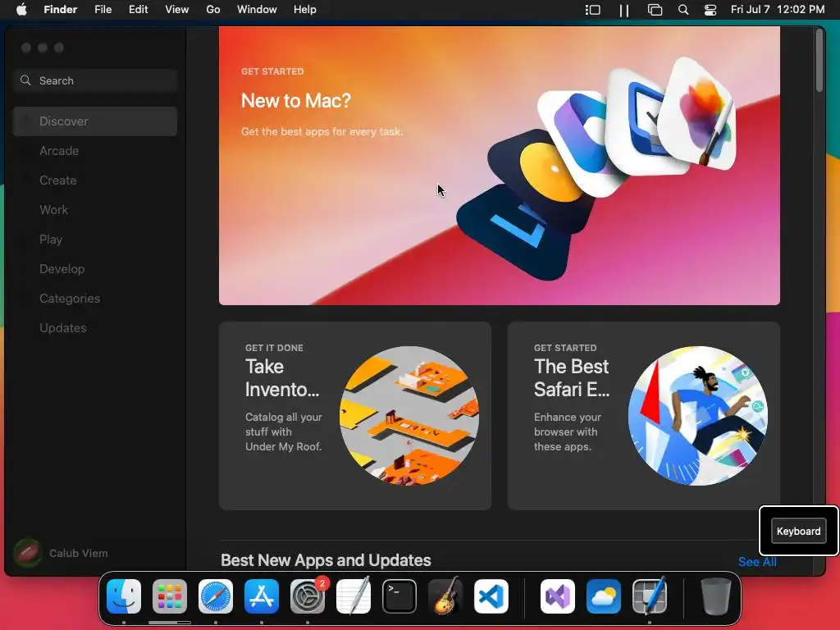Open Spotlight search in menu bar

683,10
